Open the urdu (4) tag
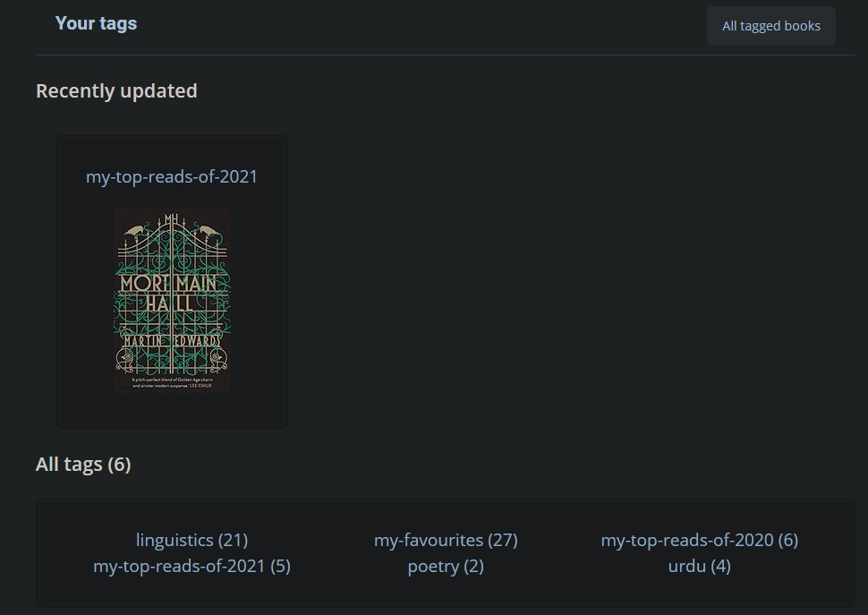 (x=699, y=566)
